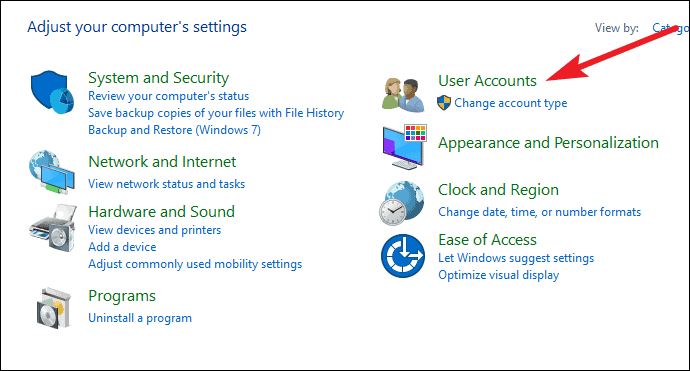Open Review your computer's status

pyautogui.click(x=169, y=96)
